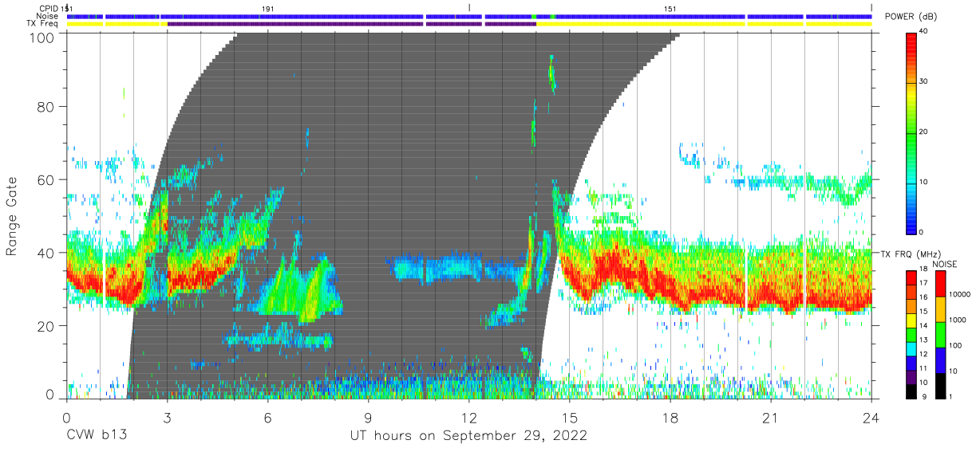Click the '60' range gate tick label
Viewport: 980px width, 452px height.
coord(46,180)
